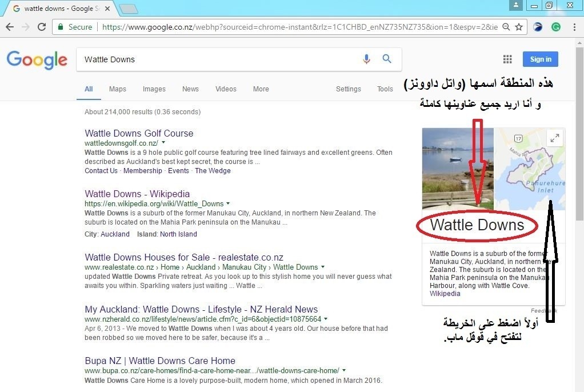The width and height of the screenshot is (584, 392).
Task: Switch to the Maps search tab
Action: (118, 89)
